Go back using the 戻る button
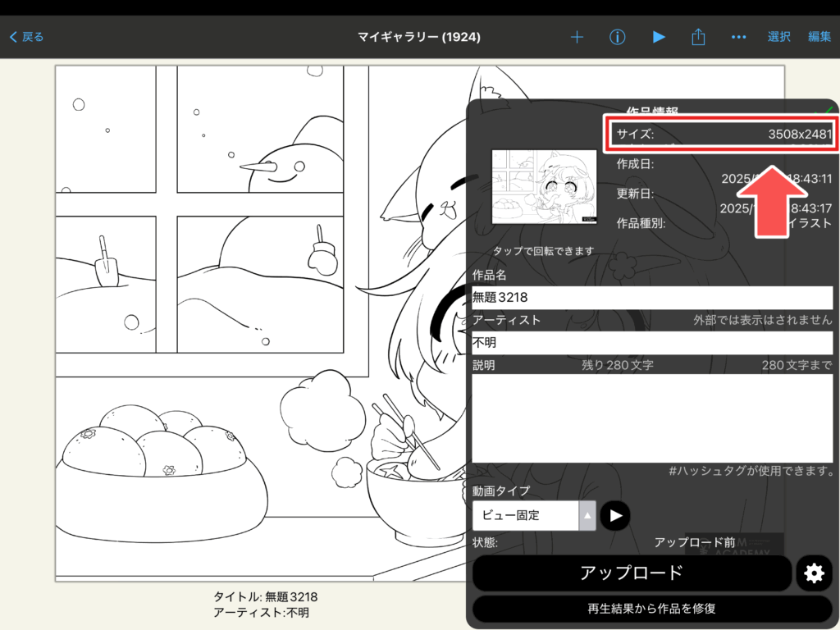Image resolution: width=840 pixels, height=630 pixels. [x=26, y=37]
